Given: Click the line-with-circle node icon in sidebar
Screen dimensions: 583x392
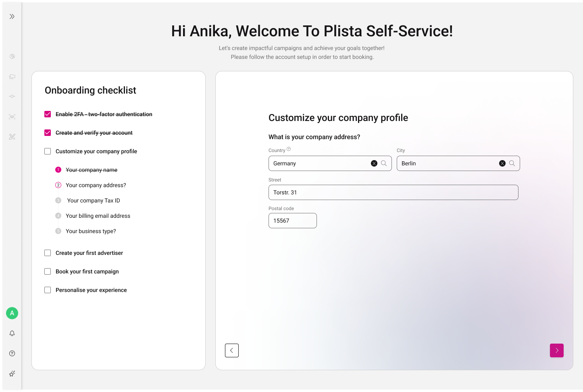Looking at the screenshot, I should coord(12,96).
